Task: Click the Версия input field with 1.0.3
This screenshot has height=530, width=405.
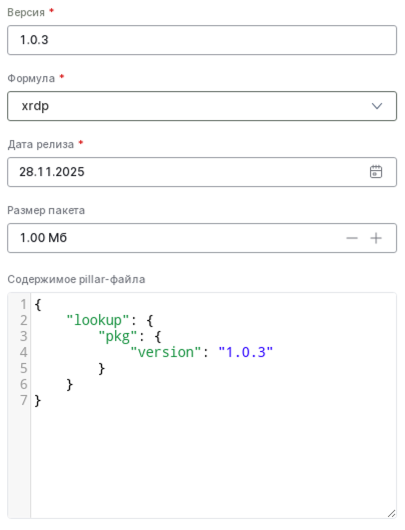Action: click(202, 40)
